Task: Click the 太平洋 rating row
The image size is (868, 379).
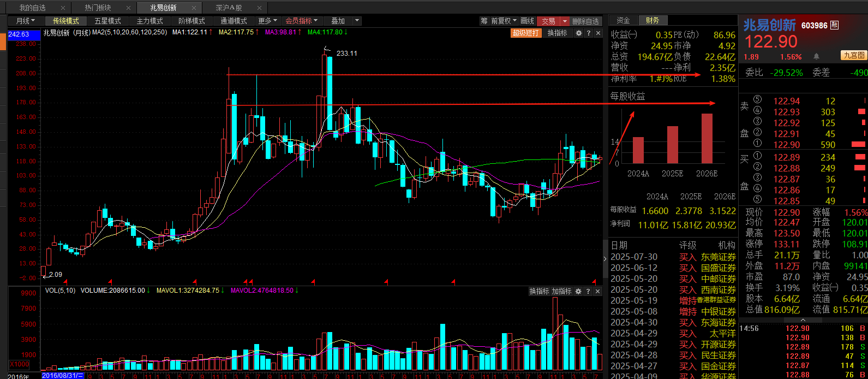Action: click(673, 333)
